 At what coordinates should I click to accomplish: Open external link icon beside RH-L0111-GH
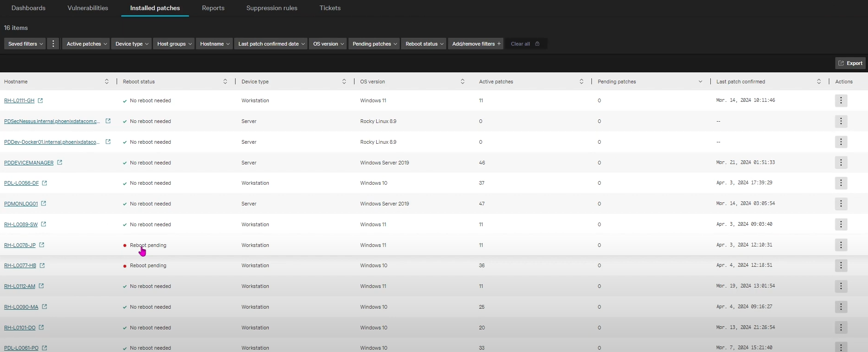pos(40,100)
